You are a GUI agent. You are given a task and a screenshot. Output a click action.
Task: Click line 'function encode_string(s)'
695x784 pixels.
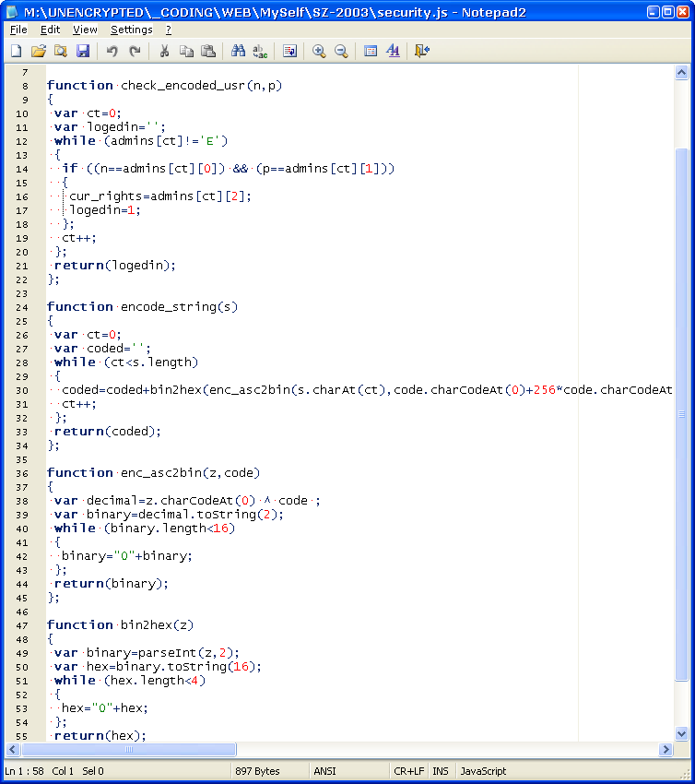pyautogui.click(x=142, y=307)
